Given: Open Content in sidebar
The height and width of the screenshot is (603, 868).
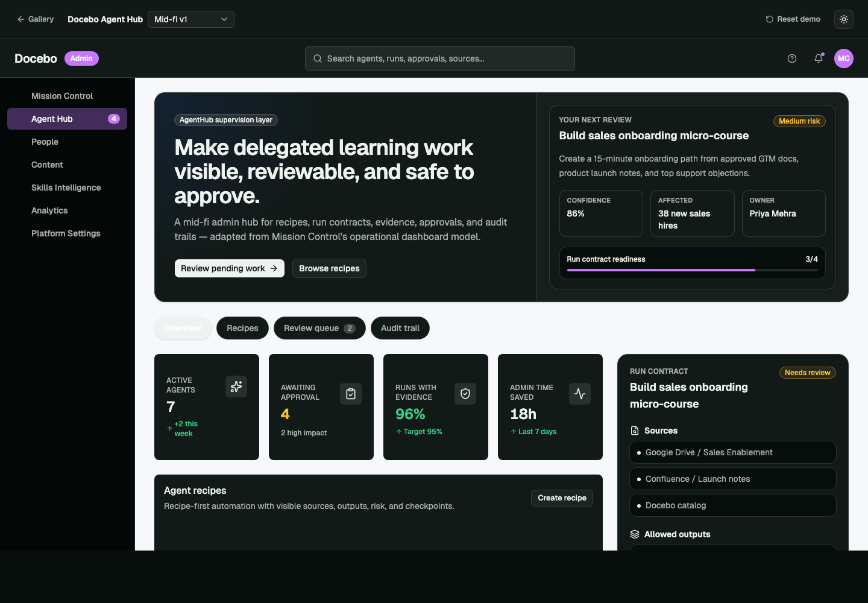Looking at the screenshot, I should tap(68, 165).
